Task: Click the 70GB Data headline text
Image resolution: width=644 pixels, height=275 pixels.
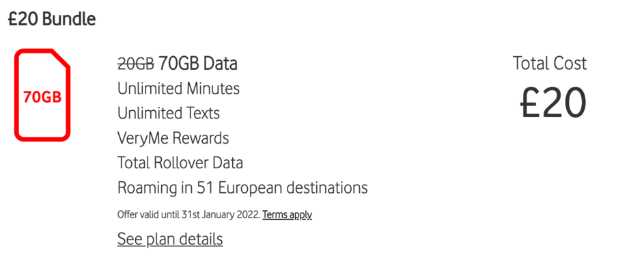Action: click(x=198, y=64)
